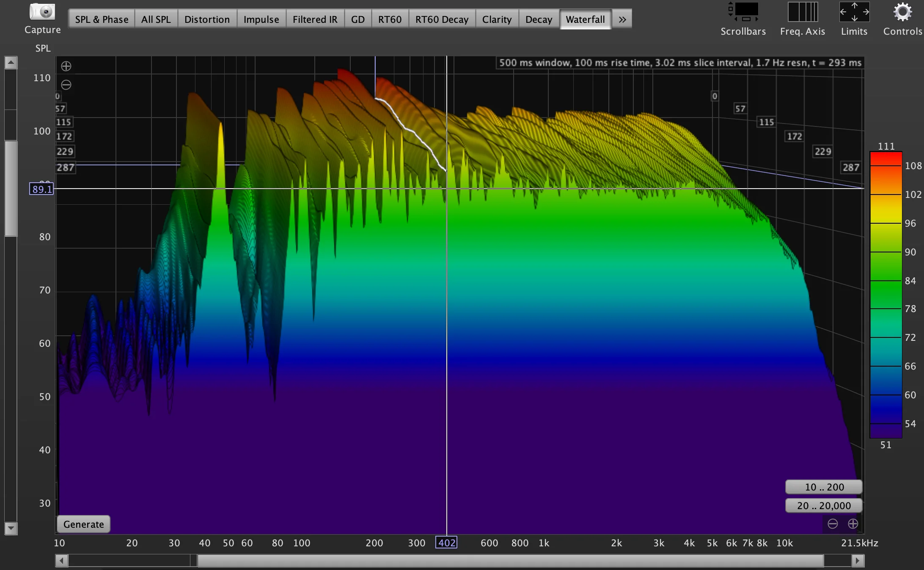Click the horizontal scrollbar thumb
The height and width of the screenshot is (570, 924).
(511, 561)
